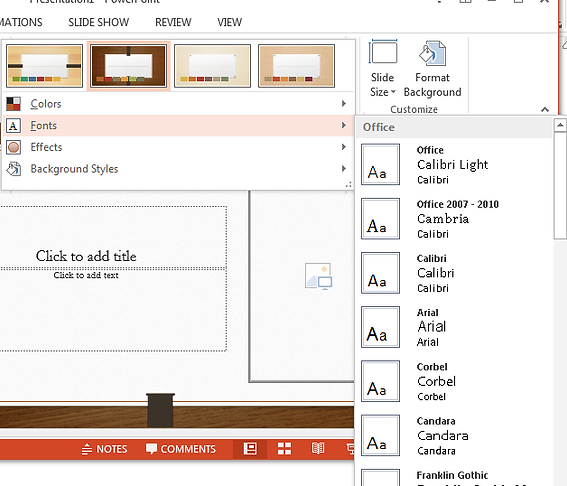Click the Cambria heading font text

[x=443, y=219]
